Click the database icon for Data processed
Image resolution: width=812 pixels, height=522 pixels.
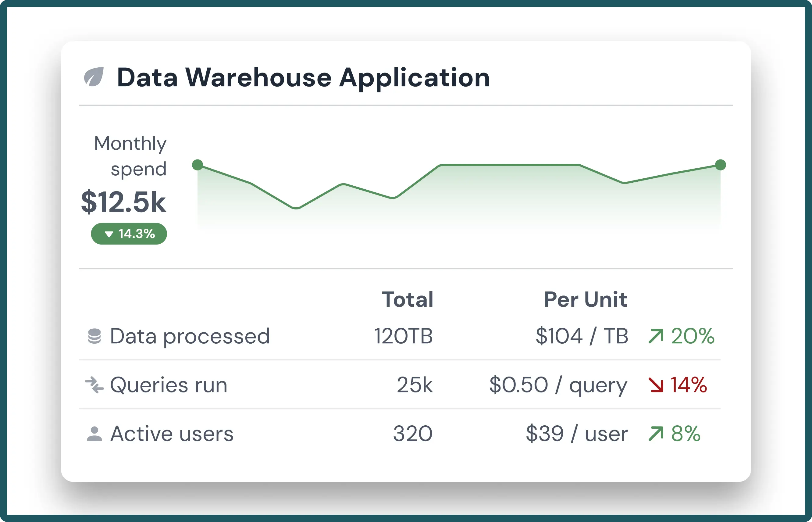click(x=94, y=336)
